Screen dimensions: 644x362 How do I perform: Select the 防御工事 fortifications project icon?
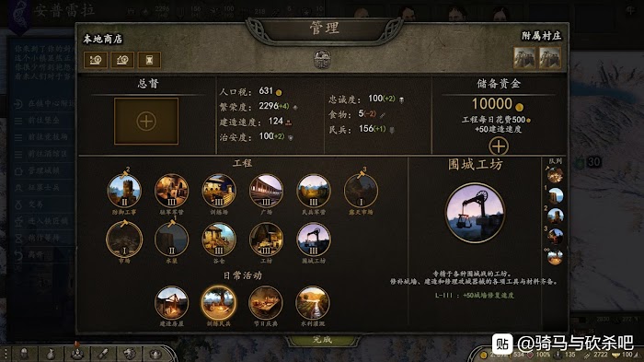(124, 191)
